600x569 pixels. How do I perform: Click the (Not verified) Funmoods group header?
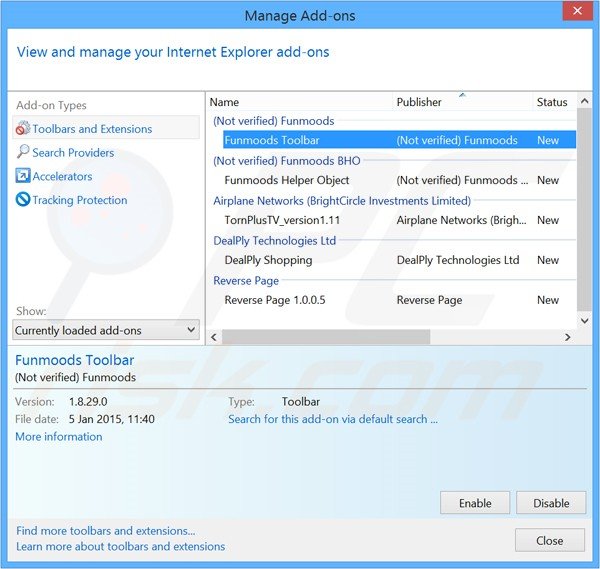pyautogui.click(x=274, y=121)
